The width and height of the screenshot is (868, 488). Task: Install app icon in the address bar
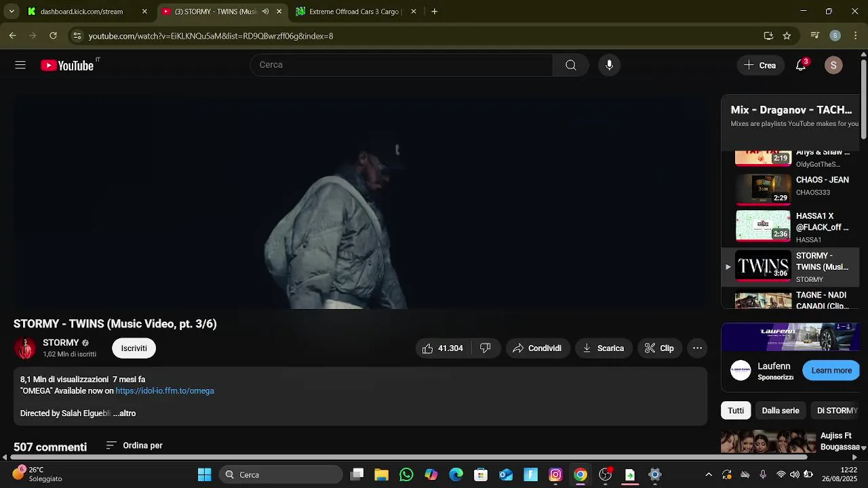[x=768, y=36]
